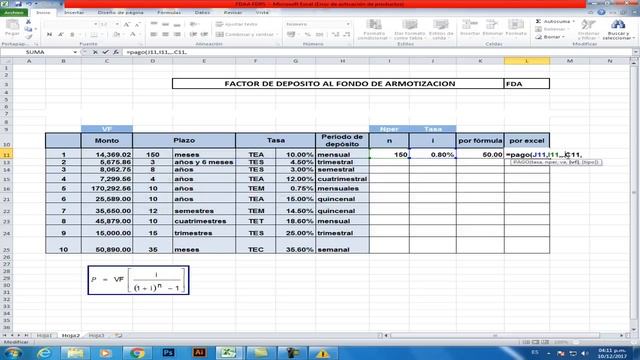Switch to sheet tab Hoja3

click(96, 336)
